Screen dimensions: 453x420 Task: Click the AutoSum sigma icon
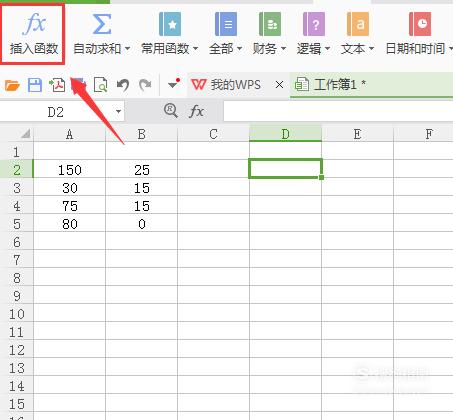[x=102, y=24]
